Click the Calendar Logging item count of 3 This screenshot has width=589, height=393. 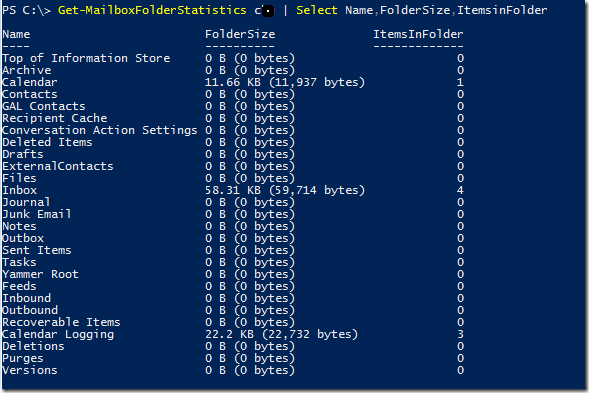pos(460,334)
